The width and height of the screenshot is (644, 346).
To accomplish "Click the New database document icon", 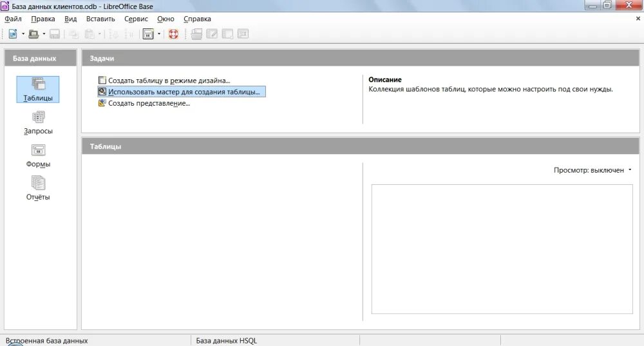I will pos(13,34).
